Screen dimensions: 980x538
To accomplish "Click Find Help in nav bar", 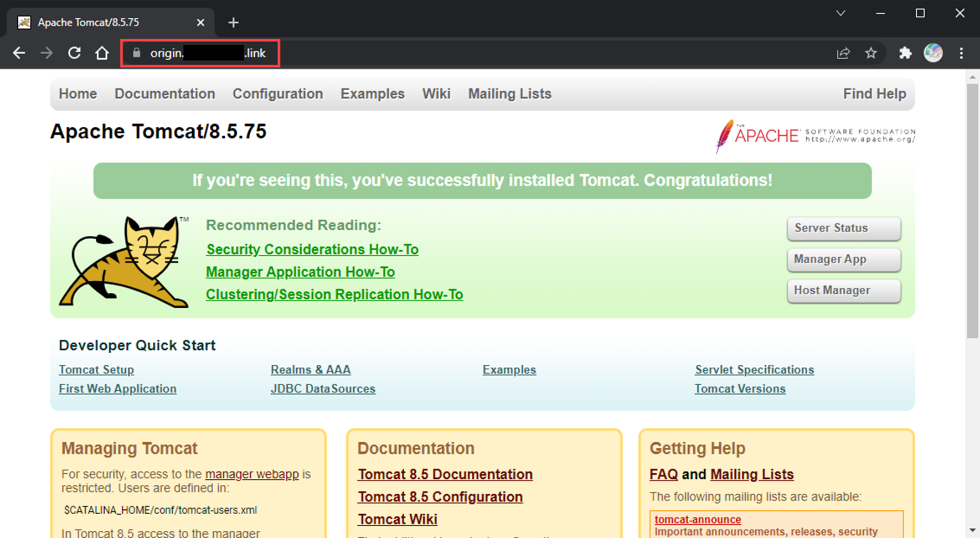I will coord(875,94).
